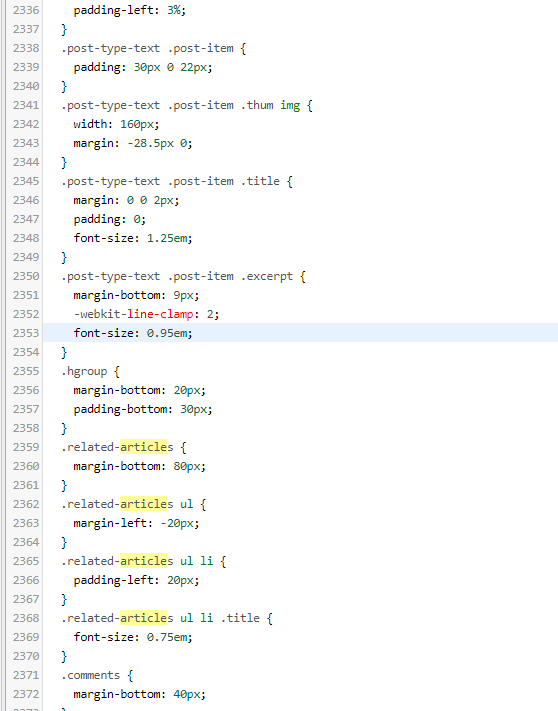The width and height of the screenshot is (558, 711).
Task: Click line number 2372 in the gutter
Action: (26, 694)
